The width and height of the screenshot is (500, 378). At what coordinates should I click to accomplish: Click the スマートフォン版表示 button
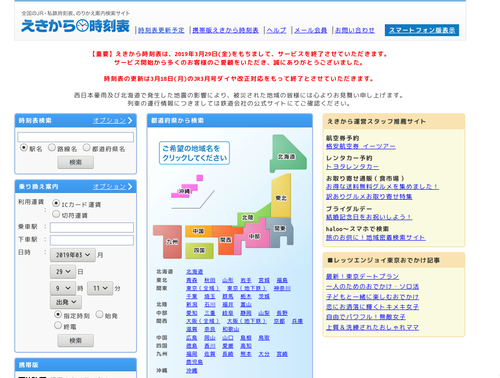tap(422, 30)
